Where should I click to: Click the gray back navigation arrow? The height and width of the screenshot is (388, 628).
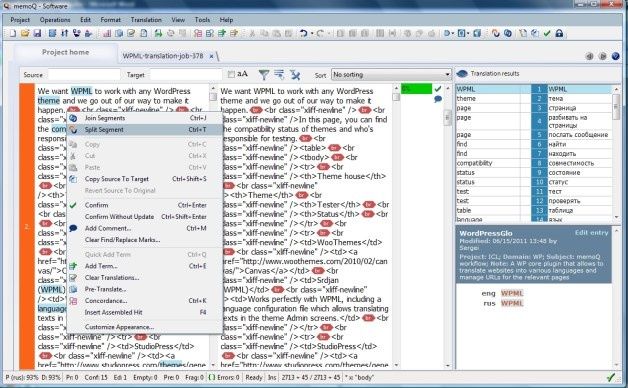(x=590, y=56)
